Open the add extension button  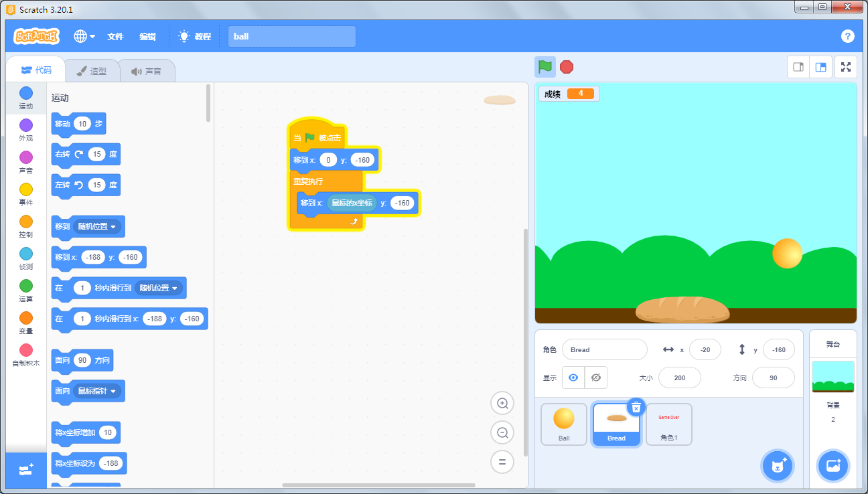pyautogui.click(x=26, y=470)
